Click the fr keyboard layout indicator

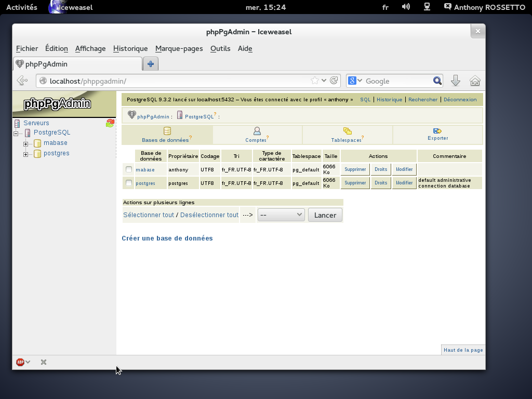[x=385, y=7]
